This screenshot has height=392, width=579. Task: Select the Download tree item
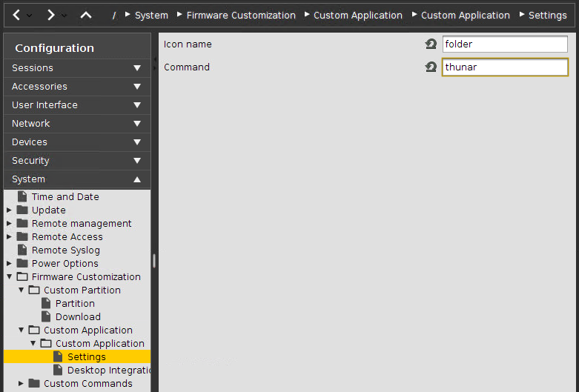(78, 317)
